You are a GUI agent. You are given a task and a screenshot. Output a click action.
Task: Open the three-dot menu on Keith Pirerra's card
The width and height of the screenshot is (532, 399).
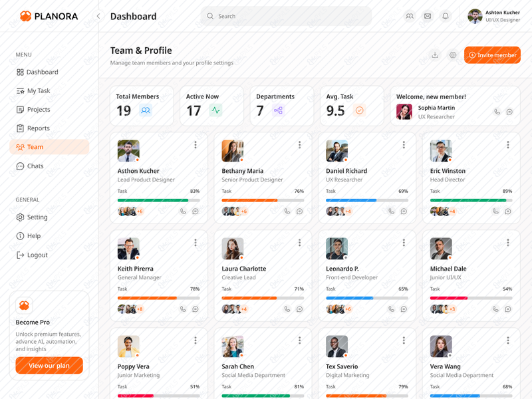(x=196, y=243)
